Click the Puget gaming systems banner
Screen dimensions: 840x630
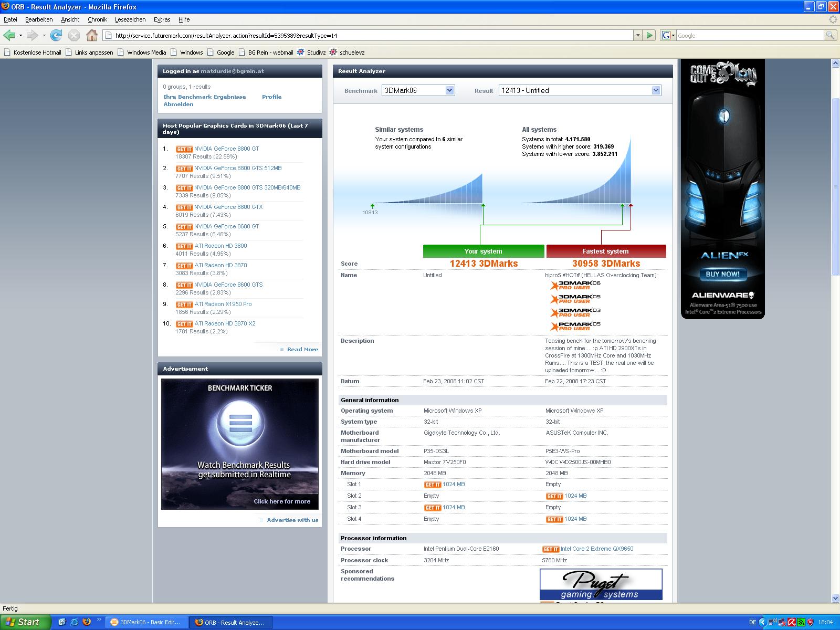pyautogui.click(x=601, y=584)
